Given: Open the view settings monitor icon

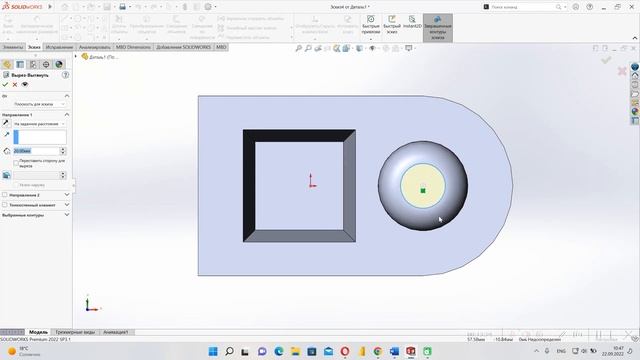Looking at the screenshot, I should pyautogui.click(x=409, y=49).
